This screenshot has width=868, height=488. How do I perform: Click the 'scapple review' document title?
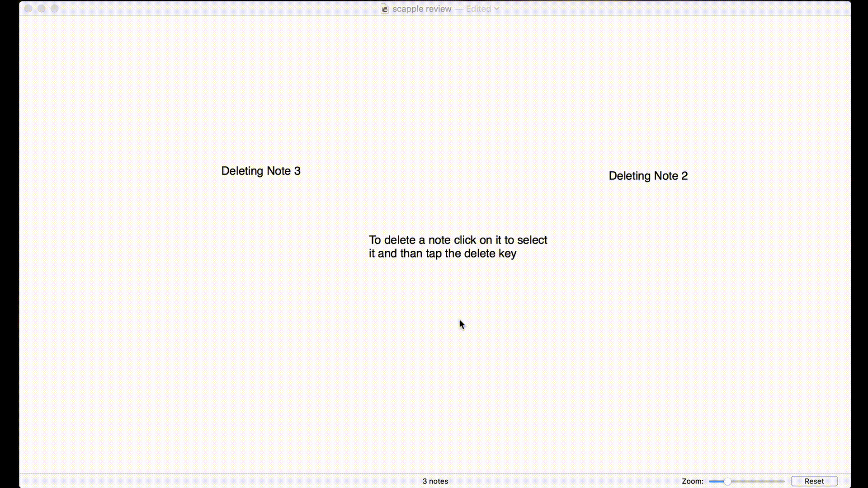[421, 9]
